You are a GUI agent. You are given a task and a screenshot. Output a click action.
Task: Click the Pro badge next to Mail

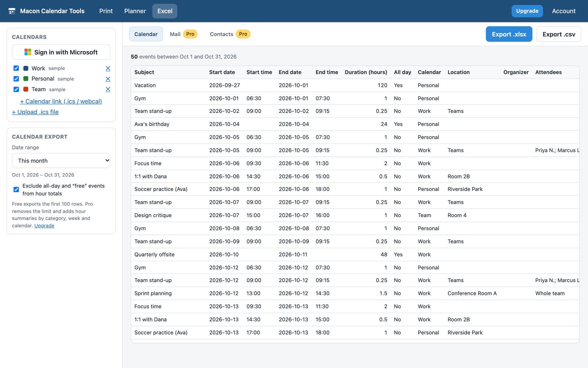coord(190,34)
